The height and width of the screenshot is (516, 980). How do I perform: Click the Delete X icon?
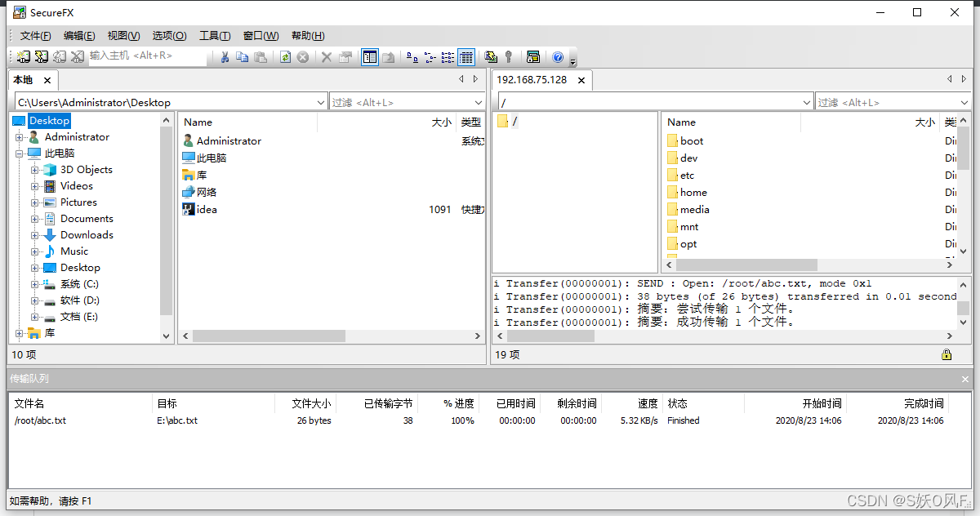coord(327,57)
